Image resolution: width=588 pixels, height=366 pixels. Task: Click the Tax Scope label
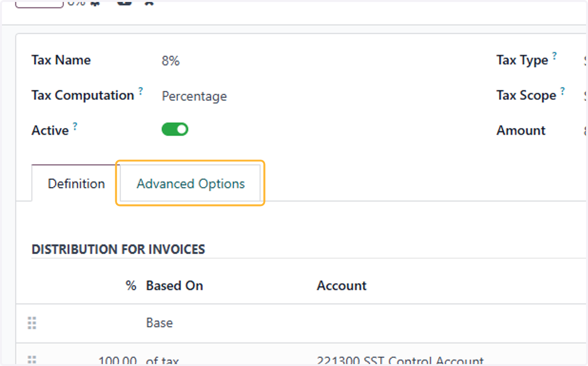pos(526,96)
